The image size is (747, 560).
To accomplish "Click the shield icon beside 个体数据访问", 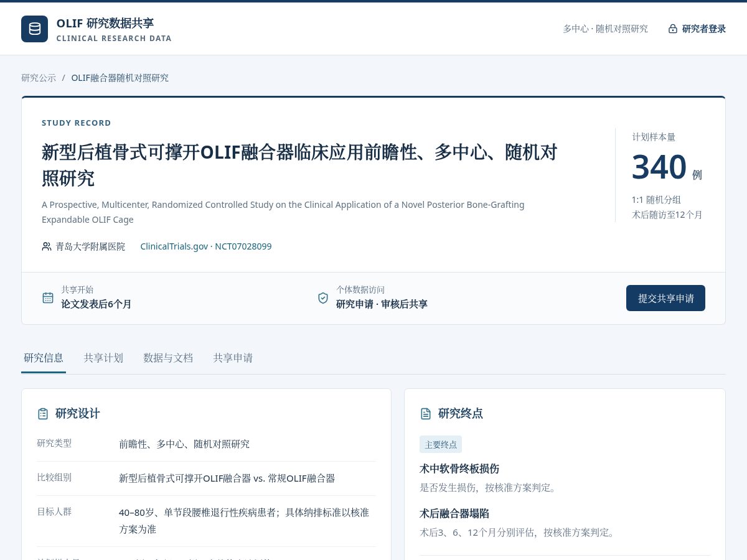I will pyautogui.click(x=323, y=297).
